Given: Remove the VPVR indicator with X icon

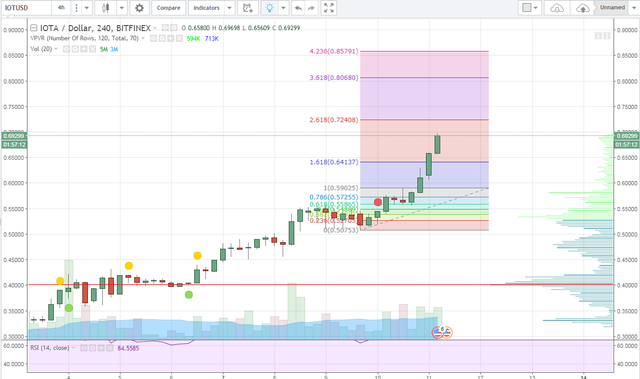Looking at the screenshot, I should (x=179, y=38).
